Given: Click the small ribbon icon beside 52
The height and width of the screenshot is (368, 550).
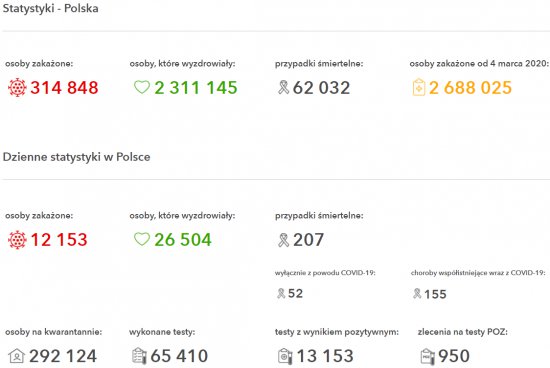Looking at the screenshot, I should [281, 293].
